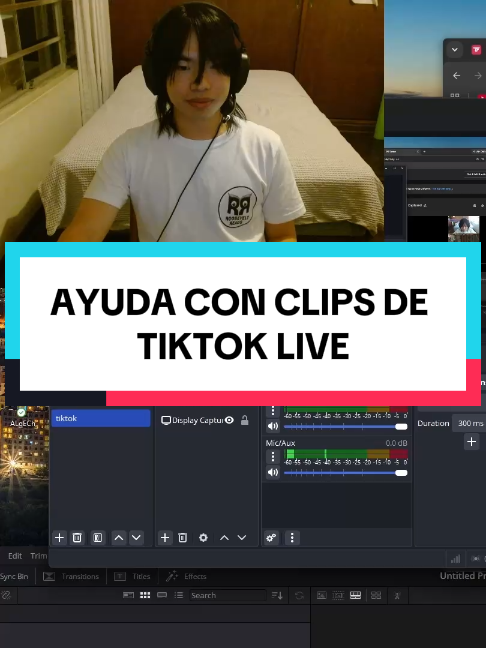Click the plus button below the Duration field
The width and height of the screenshot is (486, 648).
[472, 442]
